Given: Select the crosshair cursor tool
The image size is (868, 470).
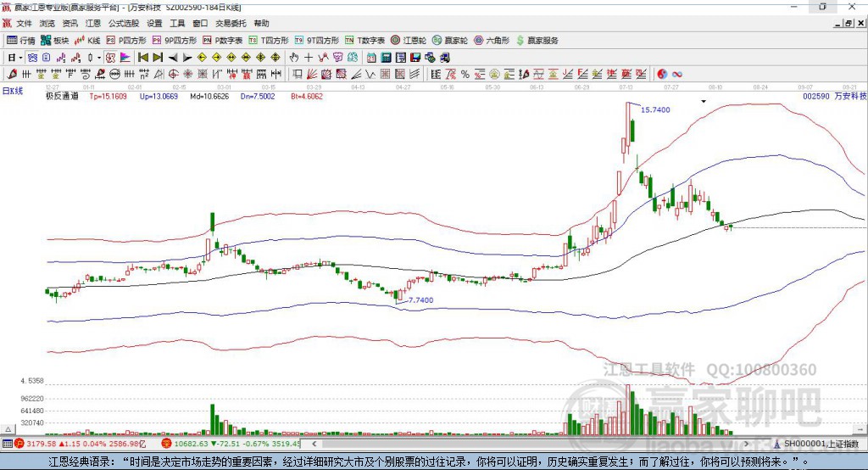Looking at the screenshot, I should [x=309, y=58].
